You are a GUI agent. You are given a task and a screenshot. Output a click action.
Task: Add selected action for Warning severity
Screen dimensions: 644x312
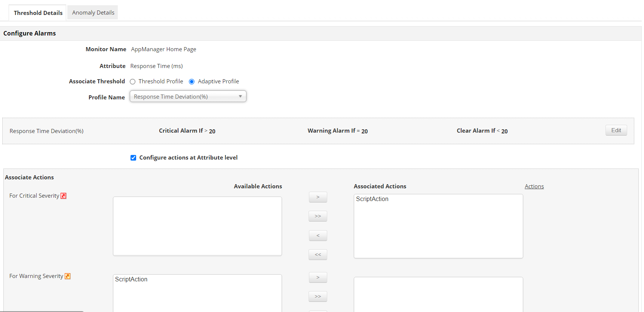tap(318, 278)
